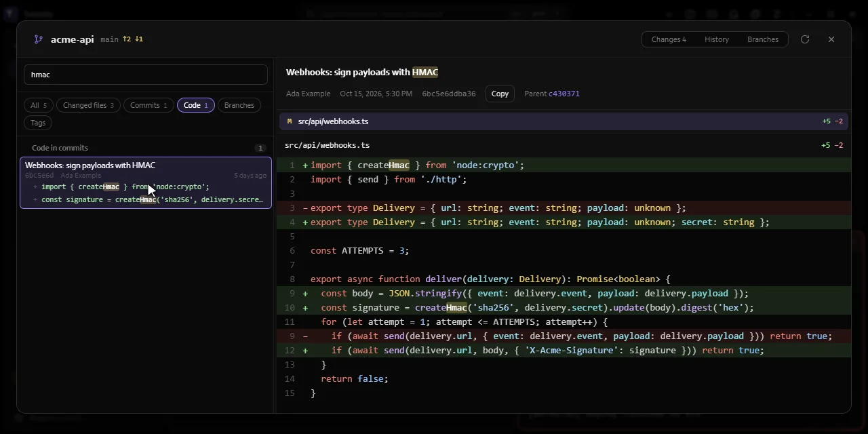Open the Branches tab in the header
Viewport: 868px width, 434px height.
click(763, 39)
